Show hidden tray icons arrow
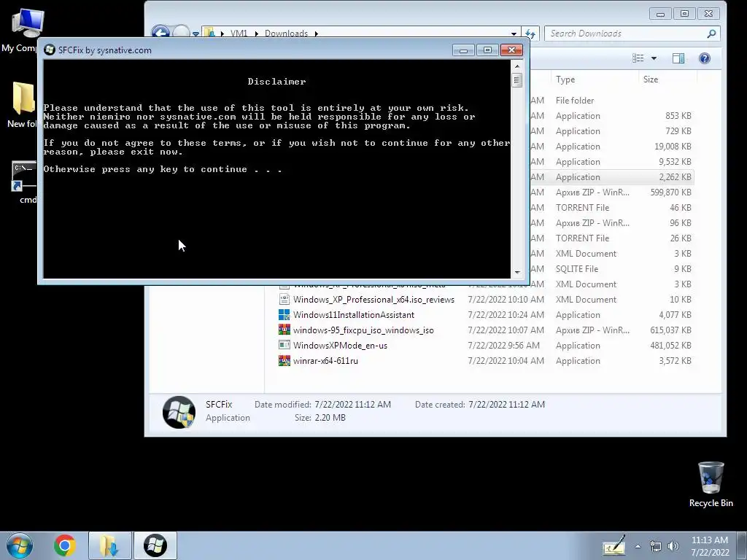 [638, 546]
